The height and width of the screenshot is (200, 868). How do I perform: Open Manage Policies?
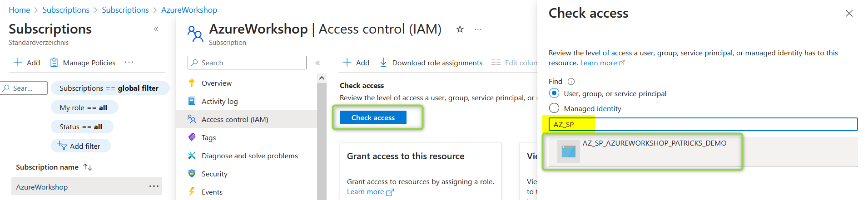pyautogui.click(x=83, y=63)
